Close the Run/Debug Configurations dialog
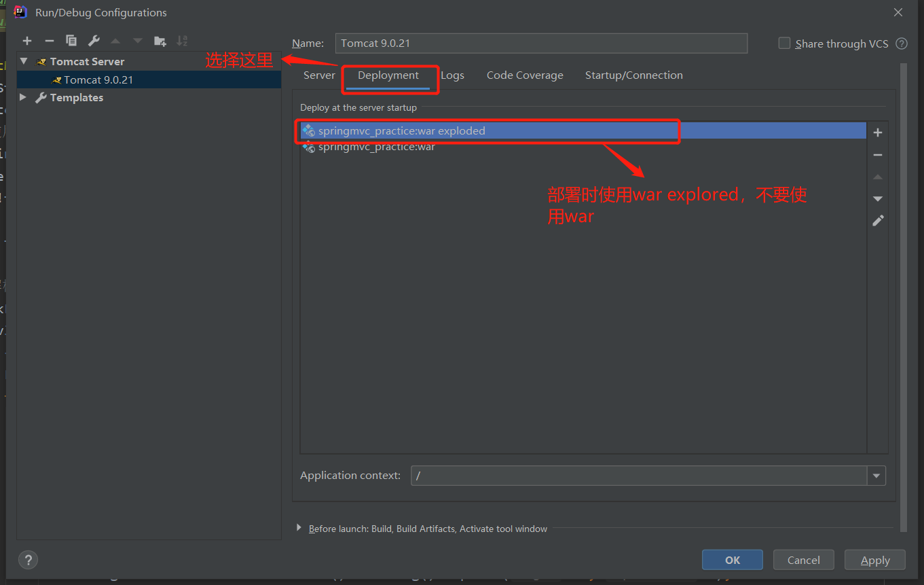The image size is (924, 585). 898,12
